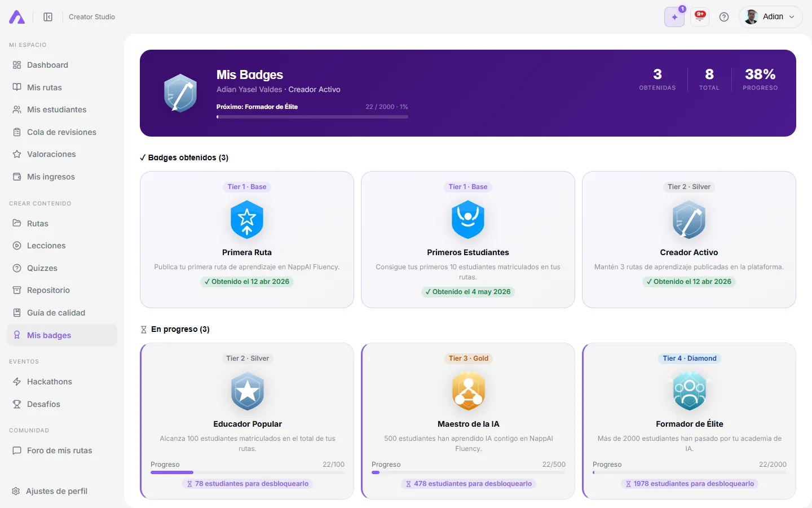Screen dimensions: 812x508
Task: Click the Mis estudiantes people icon
Action: click(x=17, y=110)
